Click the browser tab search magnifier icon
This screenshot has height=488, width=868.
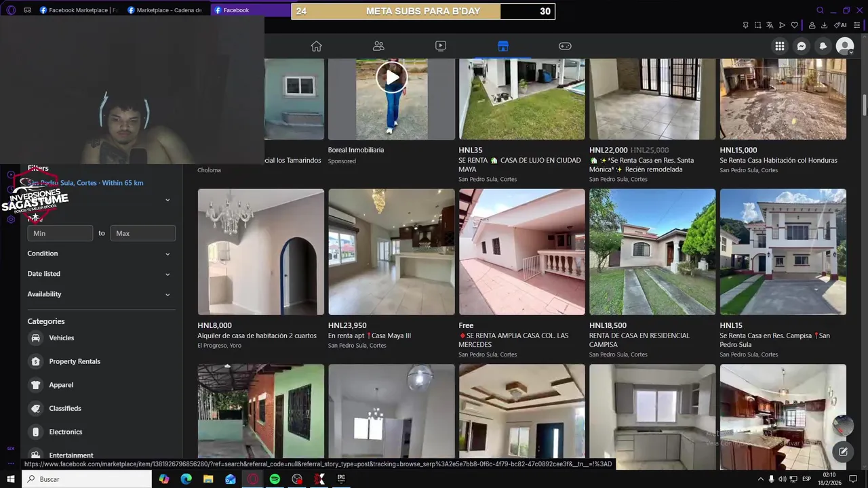click(820, 10)
